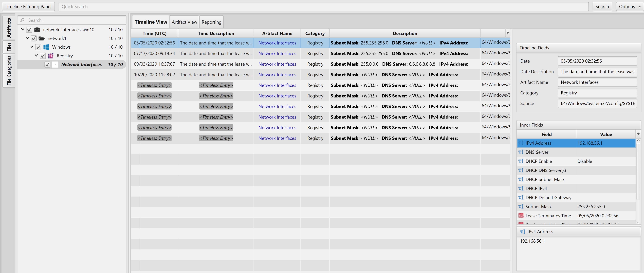Focus the Quick Search input field
This screenshot has width=644, height=273.
323,7
